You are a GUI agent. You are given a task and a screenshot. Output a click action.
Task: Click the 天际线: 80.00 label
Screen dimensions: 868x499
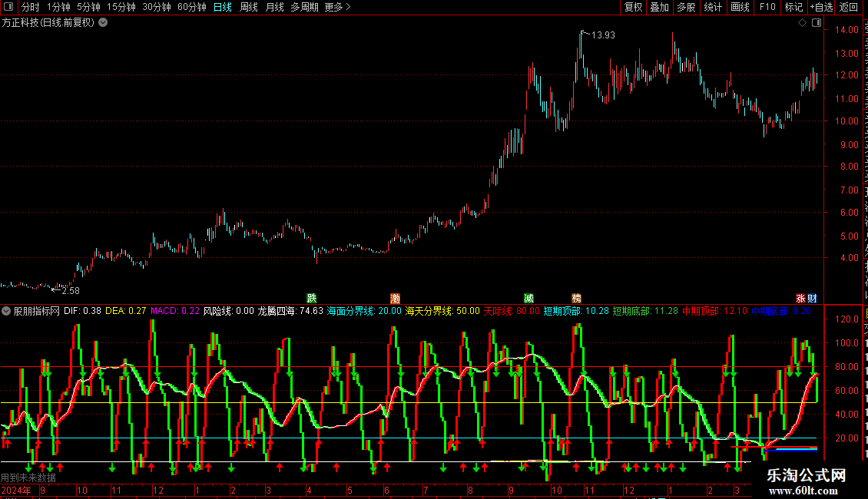(512, 311)
